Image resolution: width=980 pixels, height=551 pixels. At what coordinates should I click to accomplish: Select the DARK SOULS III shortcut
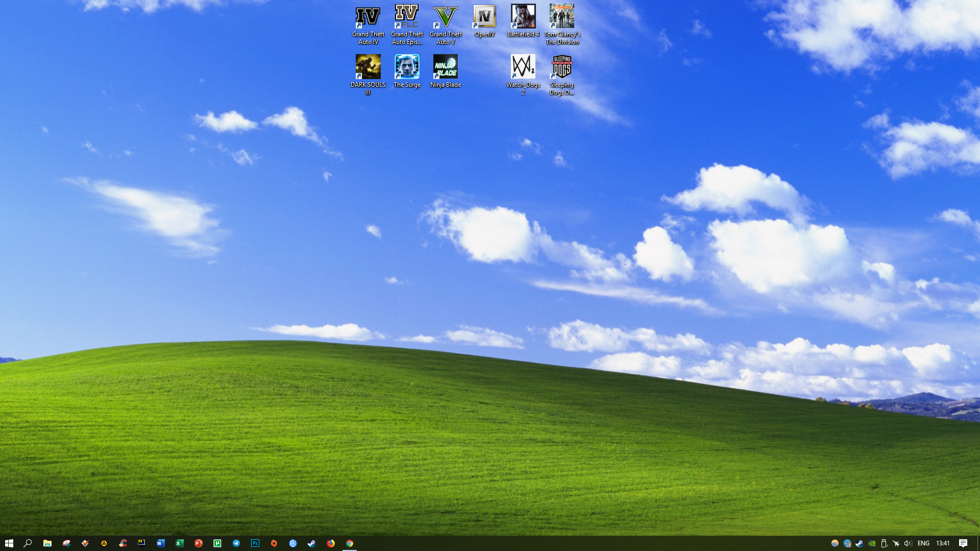(368, 75)
